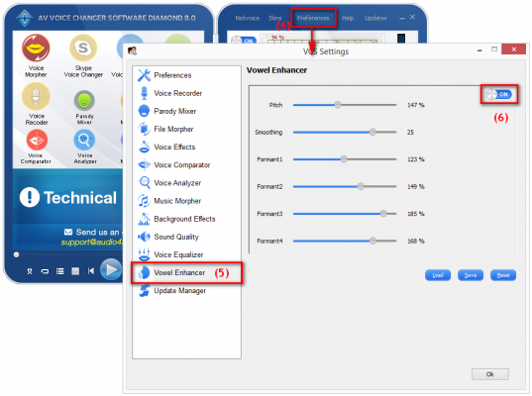Image resolution: width=532 pixels, height=396 pixels.
Task: Click the Save button
Action: [471, 275]
